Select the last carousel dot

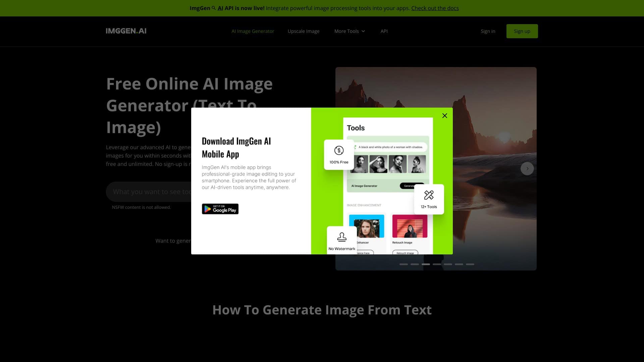(x=470, y=264)
